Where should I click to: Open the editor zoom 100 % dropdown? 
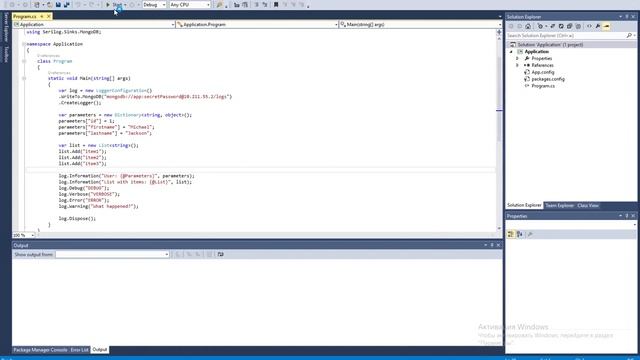(x=24, y=235)
